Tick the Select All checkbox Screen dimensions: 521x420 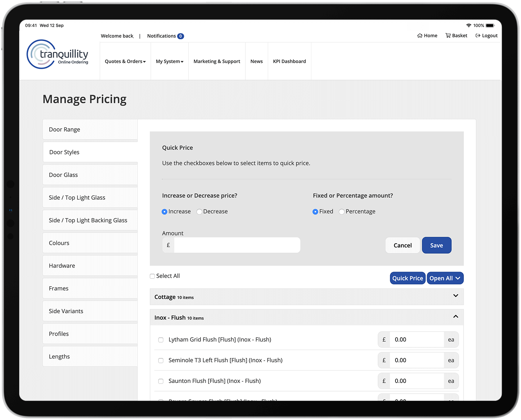152,276
